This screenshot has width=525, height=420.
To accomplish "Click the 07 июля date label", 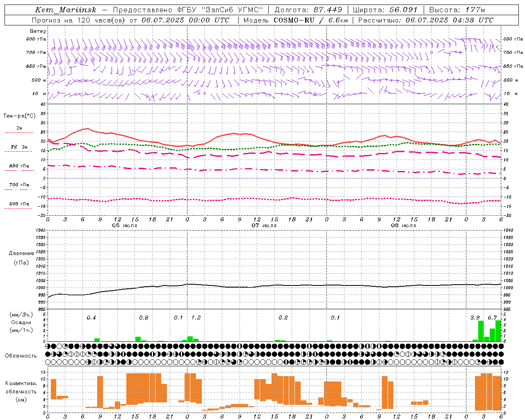I will pyautogui.click(x=264, y=226).
